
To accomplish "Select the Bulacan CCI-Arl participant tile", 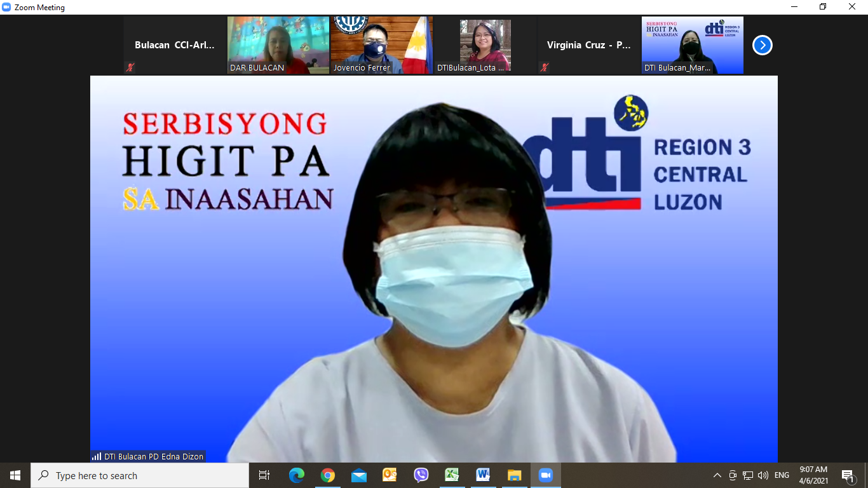I will [x=175, y=45].
